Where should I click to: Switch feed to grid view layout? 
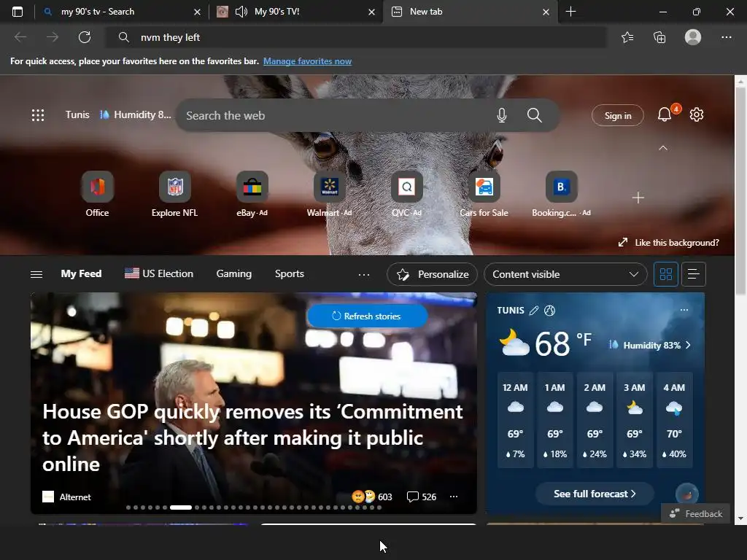tap(665, 274)
